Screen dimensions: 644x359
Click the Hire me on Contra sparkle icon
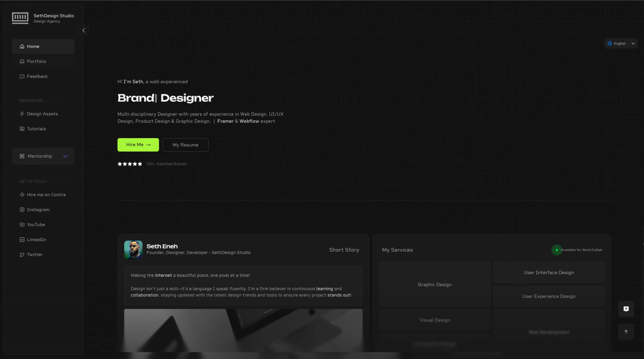(x=22, y=195)
